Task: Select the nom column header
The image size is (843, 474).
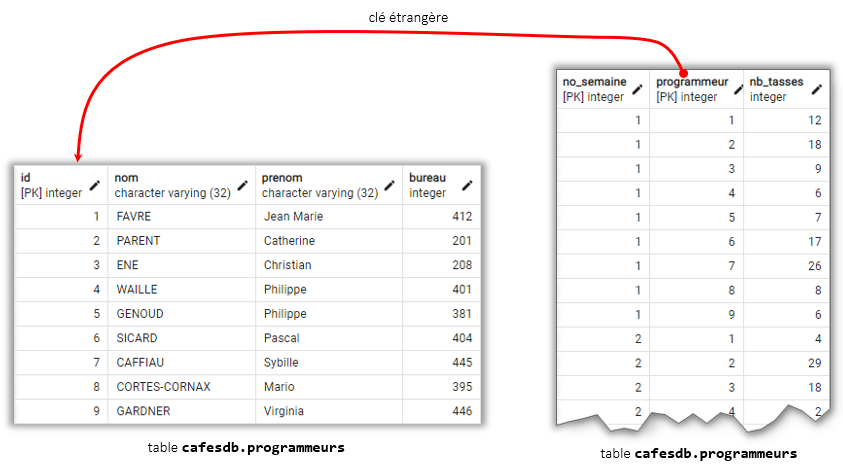Action: [170, 185]
